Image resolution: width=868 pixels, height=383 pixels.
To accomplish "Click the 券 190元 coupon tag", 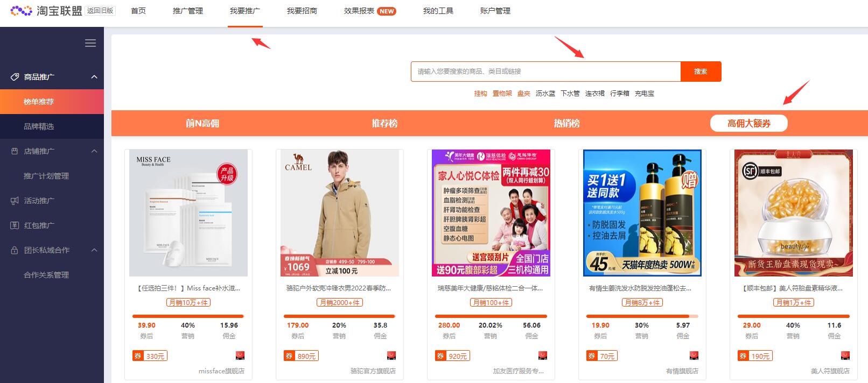I will click(x=755, y=356).
